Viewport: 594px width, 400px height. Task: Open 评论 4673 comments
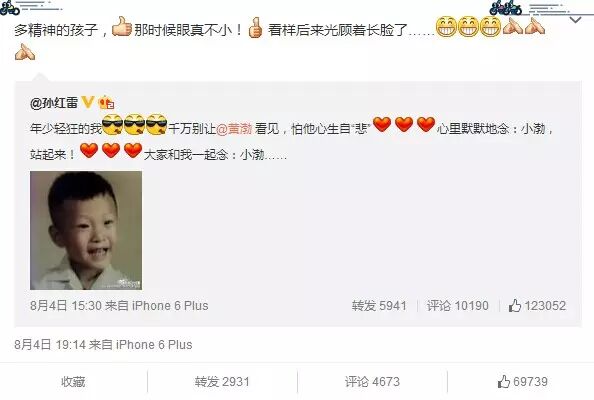(372, 382)
